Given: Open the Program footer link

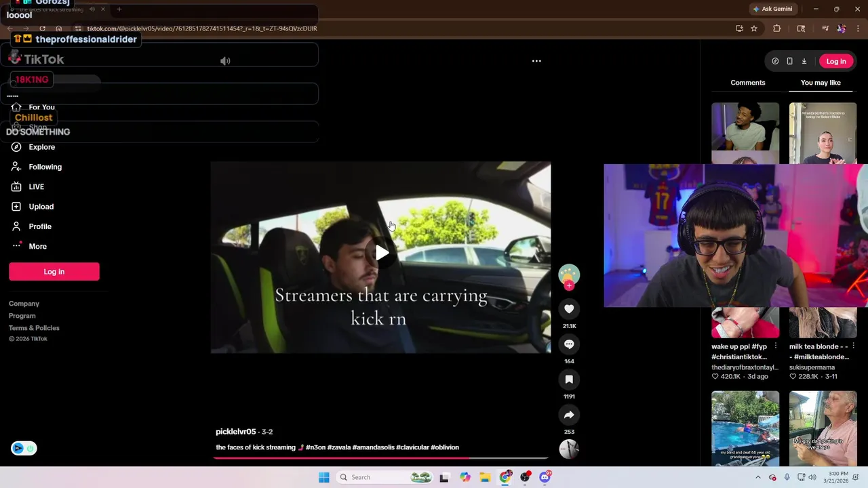Looking at the screenshot, I should (x=22, y=316).
